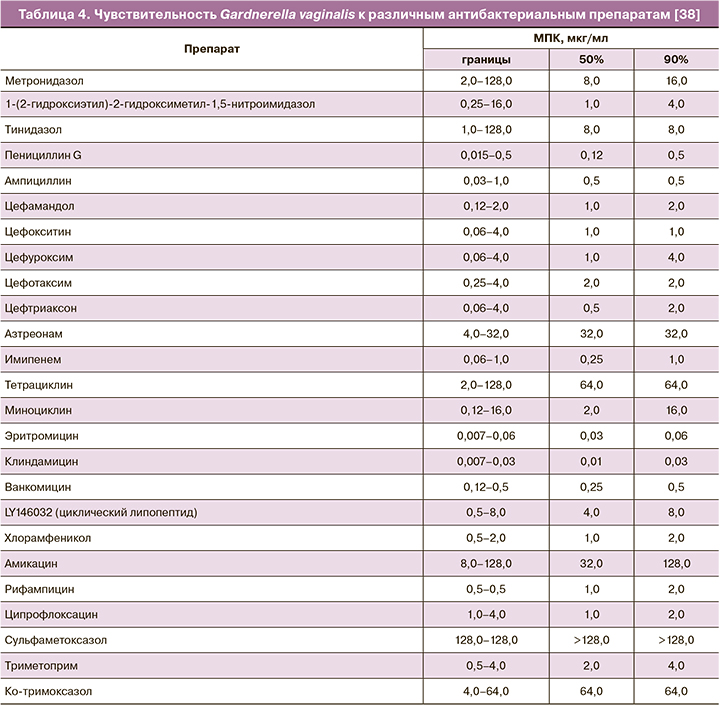Click the Ко-тримоксазол row label
Viewport: 720px width, 709px height.
pos(46,690)
